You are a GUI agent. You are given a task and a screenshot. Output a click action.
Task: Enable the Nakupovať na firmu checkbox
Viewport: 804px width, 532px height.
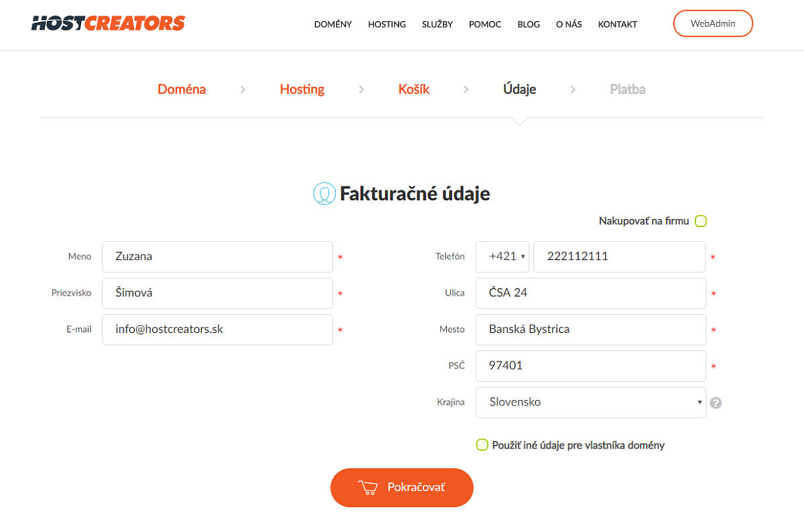pyautogui.click(x=701, y=221)
